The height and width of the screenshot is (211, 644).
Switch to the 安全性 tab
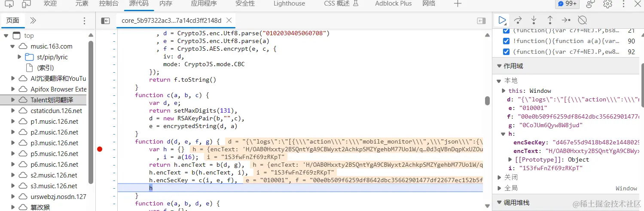[245, 3]
